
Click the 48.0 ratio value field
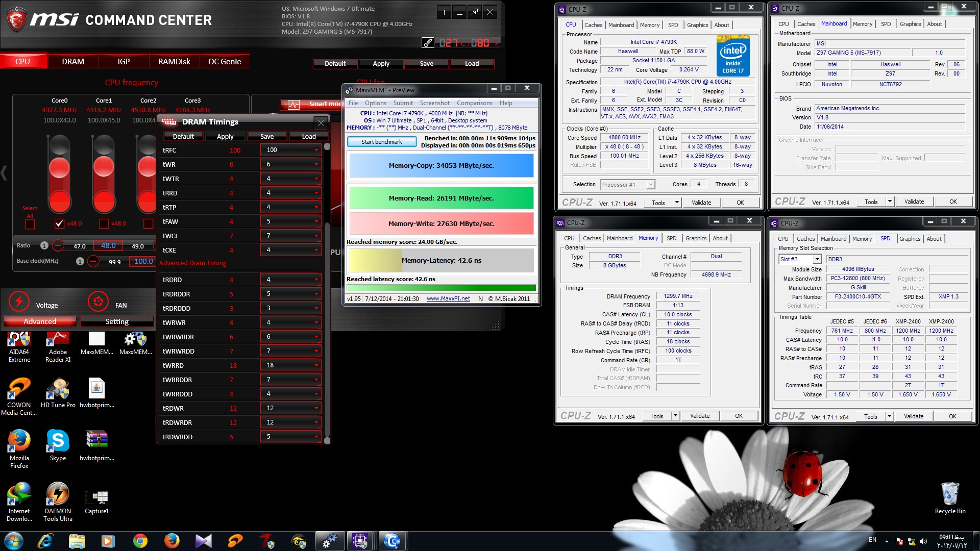(108, 245)
